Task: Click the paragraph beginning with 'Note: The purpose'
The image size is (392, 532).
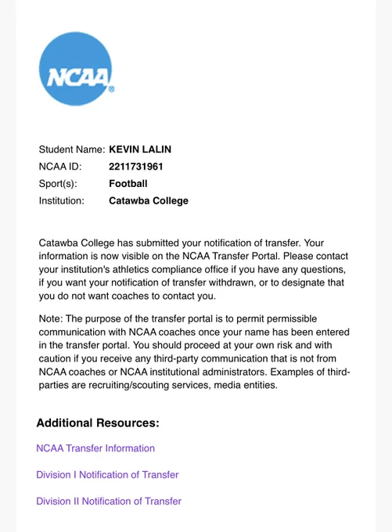Action: 194,352
